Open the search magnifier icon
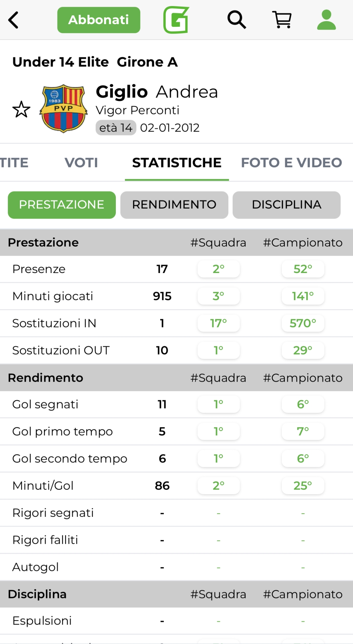 (237, 20)
